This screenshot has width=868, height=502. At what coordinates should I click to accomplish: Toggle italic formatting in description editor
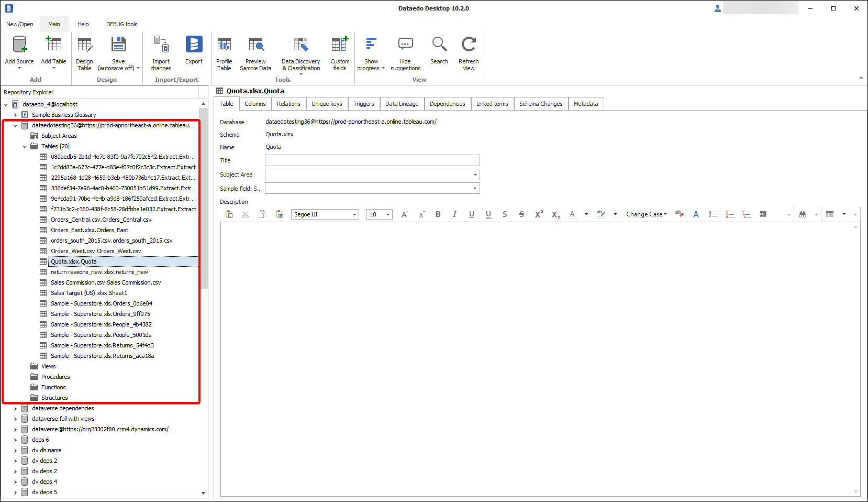point(454,214)
